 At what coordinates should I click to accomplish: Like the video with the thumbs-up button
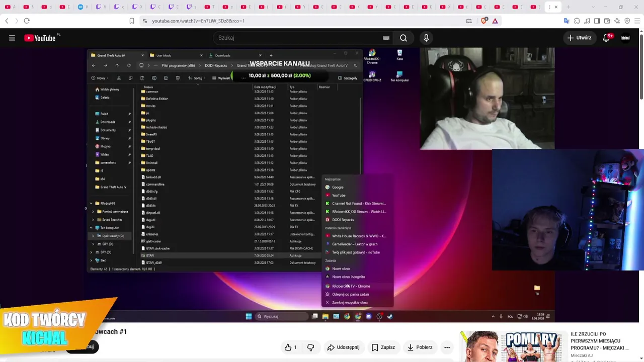point(291,347)
